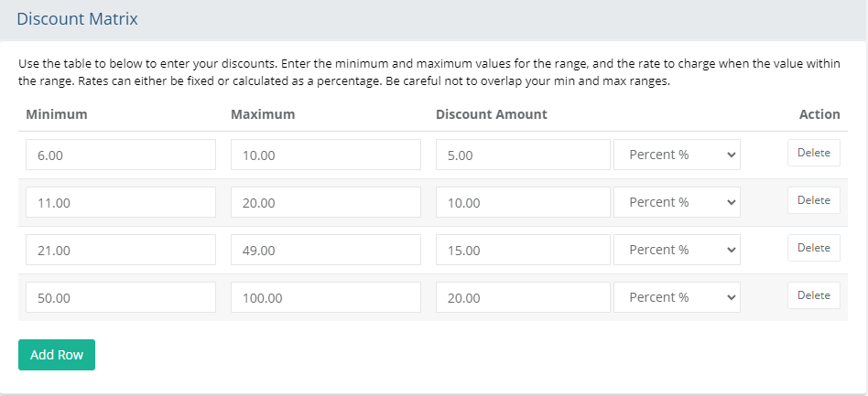
Task: Click the Add Row button
Action: [57, 355]
